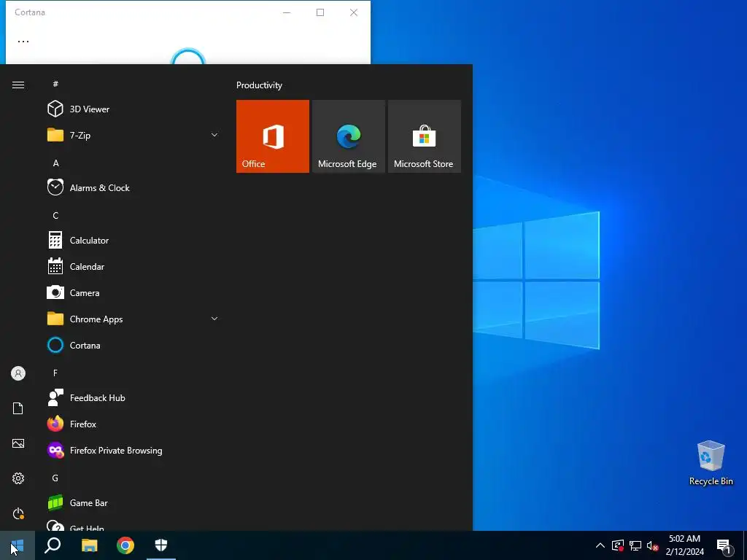This screenshot has width=747, height=560.
Task: Click the Windows Start button
Action: 18,545
